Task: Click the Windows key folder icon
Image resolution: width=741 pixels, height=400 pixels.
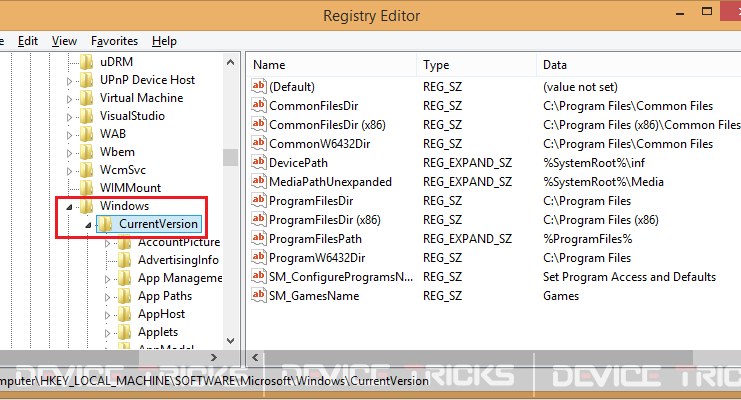Action: (x=86, y=206)
